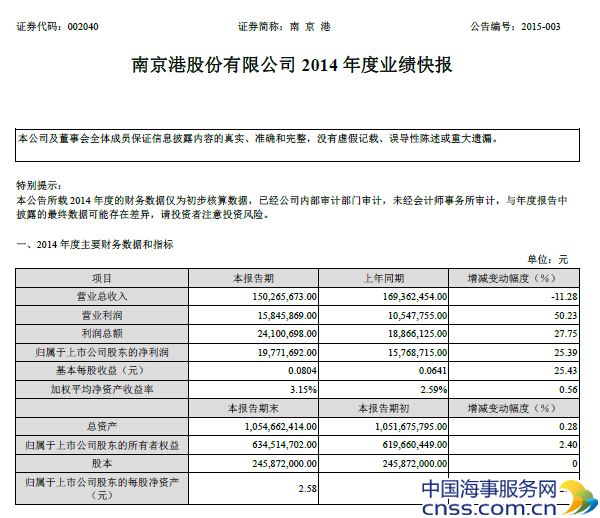Click the 25.43 change value
This screenshot has height=518, width=600.
click(566, 371)
